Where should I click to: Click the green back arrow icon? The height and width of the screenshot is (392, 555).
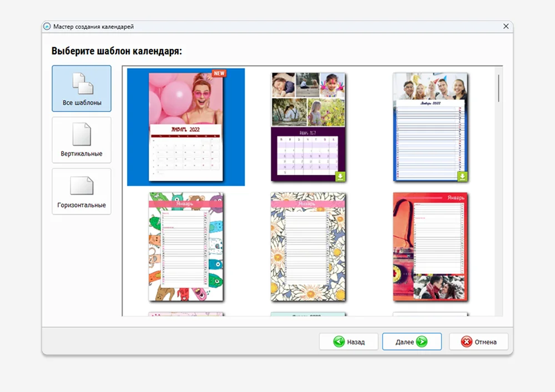(x=339, y=342)
